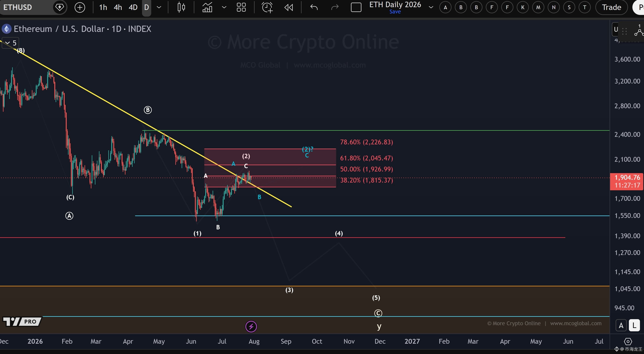Viewport: 644px width, 354px height.
Task: Expand the indicators favorites dropdown arrow
Action: (x=224, y=7)
